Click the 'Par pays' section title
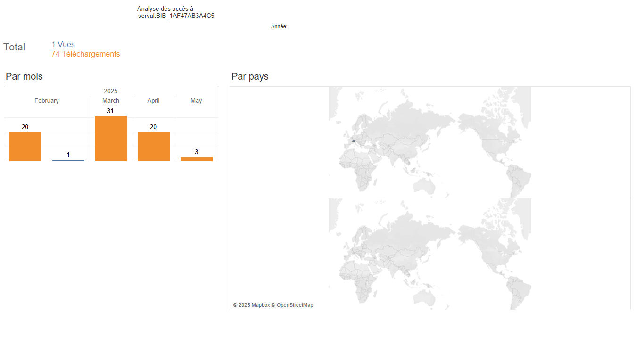The width and height of the screenshot is (644, 362). [250, 76]
